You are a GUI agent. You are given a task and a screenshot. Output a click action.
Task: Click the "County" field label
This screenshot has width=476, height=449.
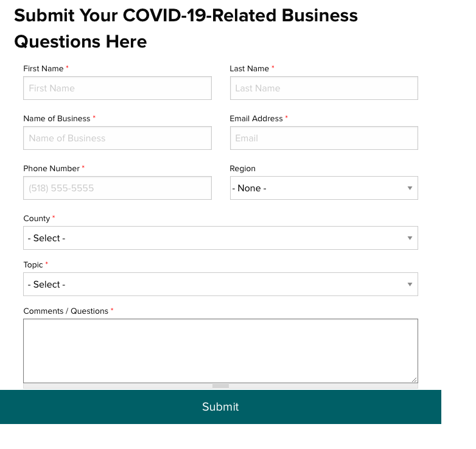point(37,219)
